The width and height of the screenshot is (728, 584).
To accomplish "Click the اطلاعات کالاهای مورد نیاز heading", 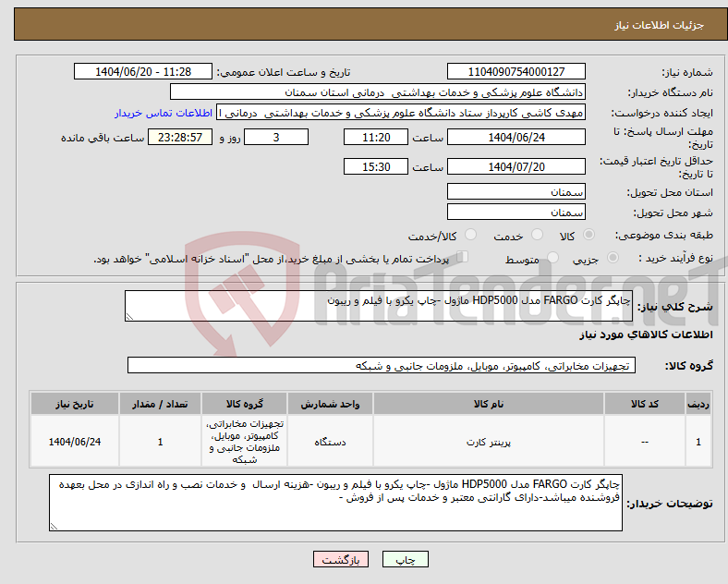I will coord(646,335).
